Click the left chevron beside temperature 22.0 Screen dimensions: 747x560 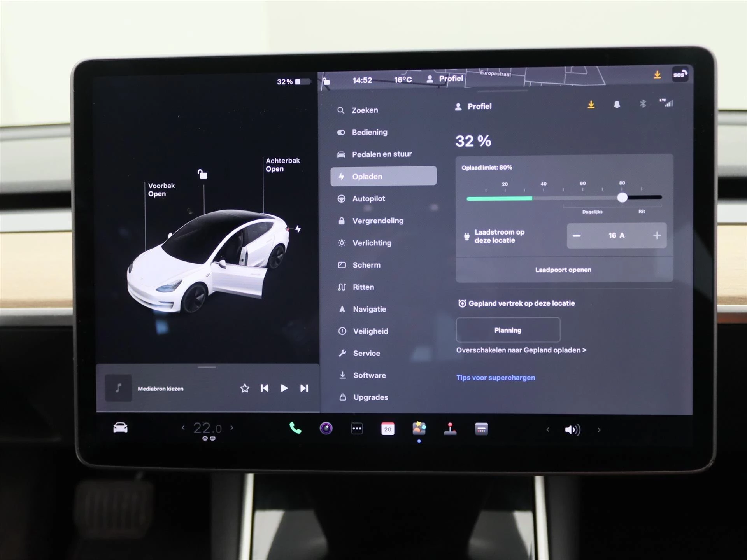pos(183,427)
